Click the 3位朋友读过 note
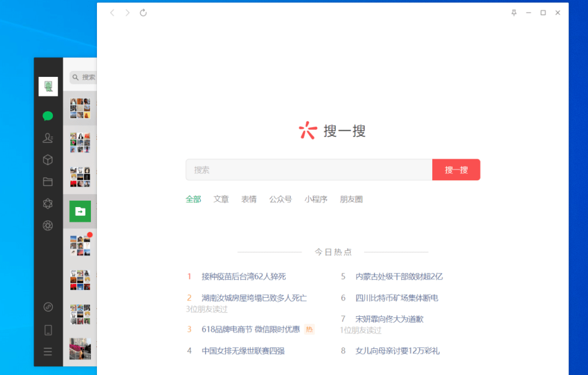This screenshot has height=375, width=588. click(207, 309)
